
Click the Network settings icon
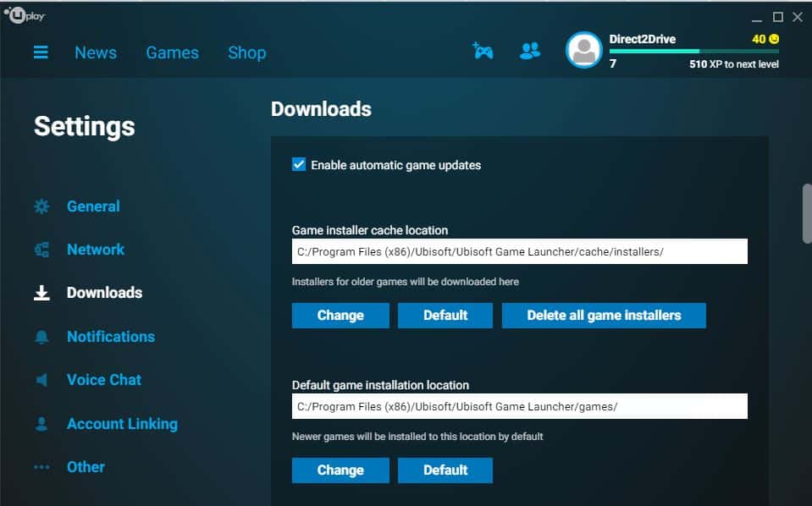point(41,250)
